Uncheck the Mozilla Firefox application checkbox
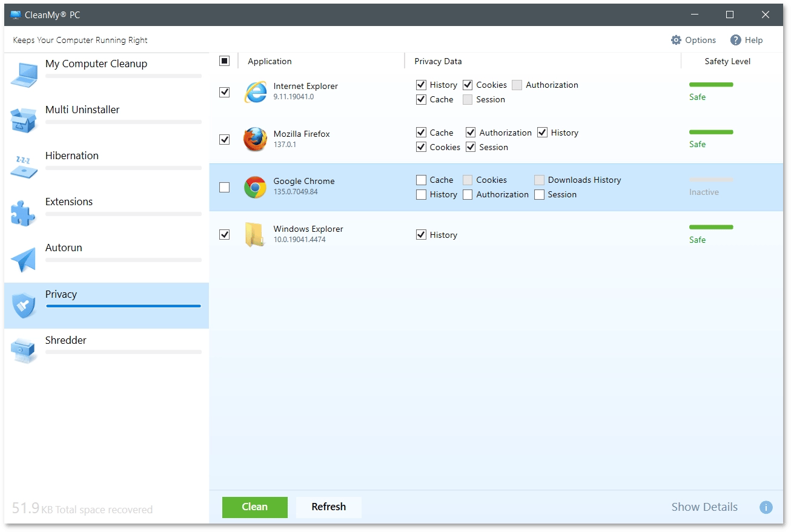Viewport: 791px width, 532px height. 225,139
